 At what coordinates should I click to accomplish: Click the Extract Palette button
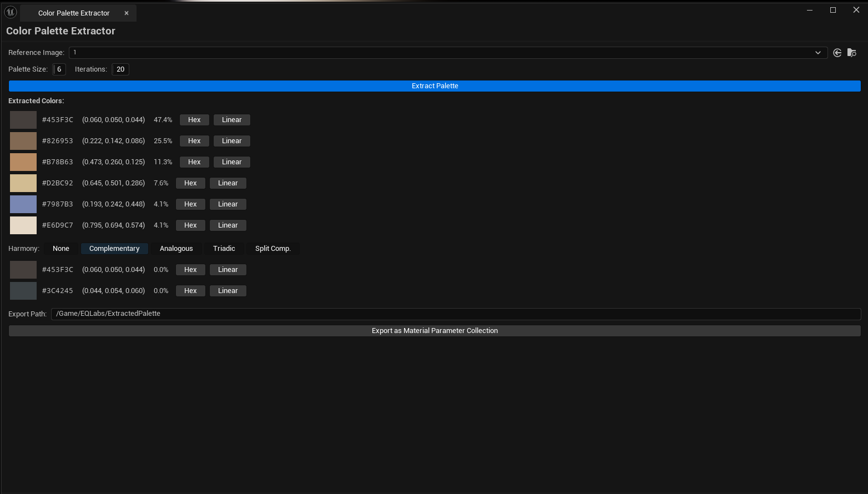pyautogui.click(x=435, y=86)
